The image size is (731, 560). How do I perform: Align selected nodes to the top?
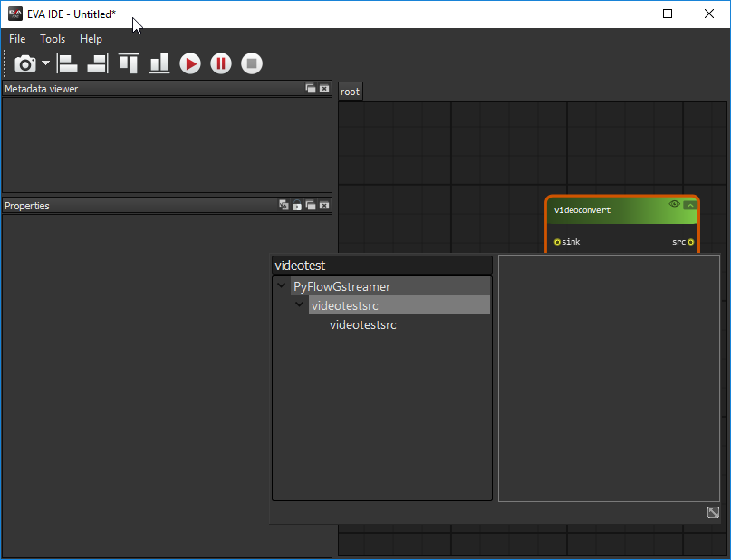click(x=129, y=63)
